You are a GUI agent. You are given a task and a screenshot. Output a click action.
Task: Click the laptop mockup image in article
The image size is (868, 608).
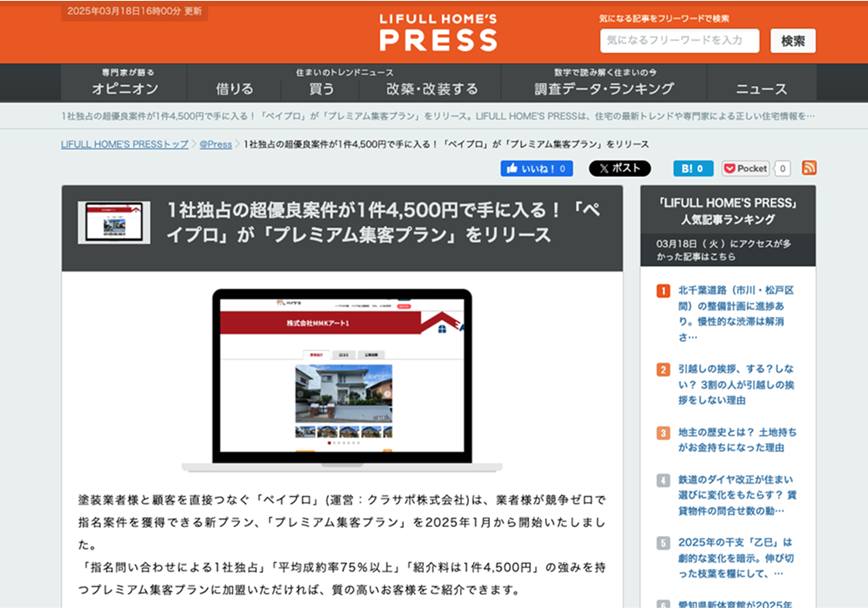pyautogui.click(x=342, y=380)
